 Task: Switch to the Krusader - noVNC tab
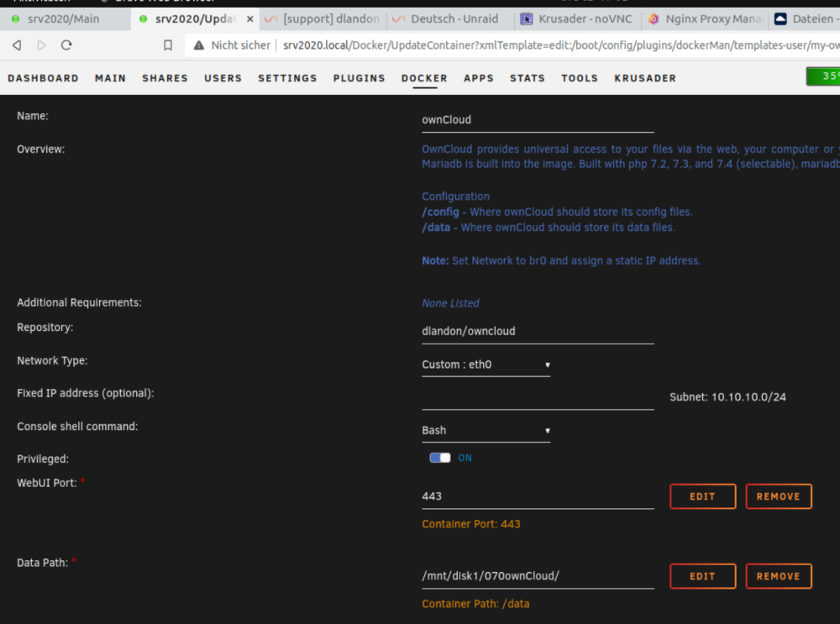point(576,18)
